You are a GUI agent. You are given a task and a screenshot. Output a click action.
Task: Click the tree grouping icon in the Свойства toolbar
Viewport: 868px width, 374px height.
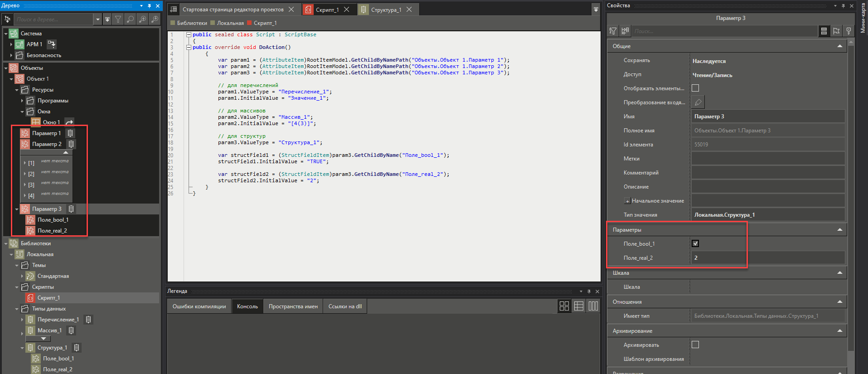[x=625, y=31]
